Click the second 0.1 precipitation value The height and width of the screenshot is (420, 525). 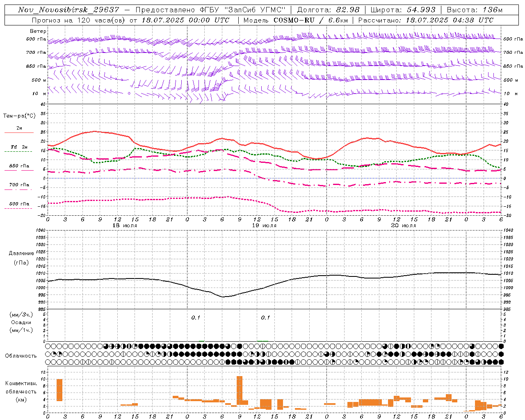265,317
